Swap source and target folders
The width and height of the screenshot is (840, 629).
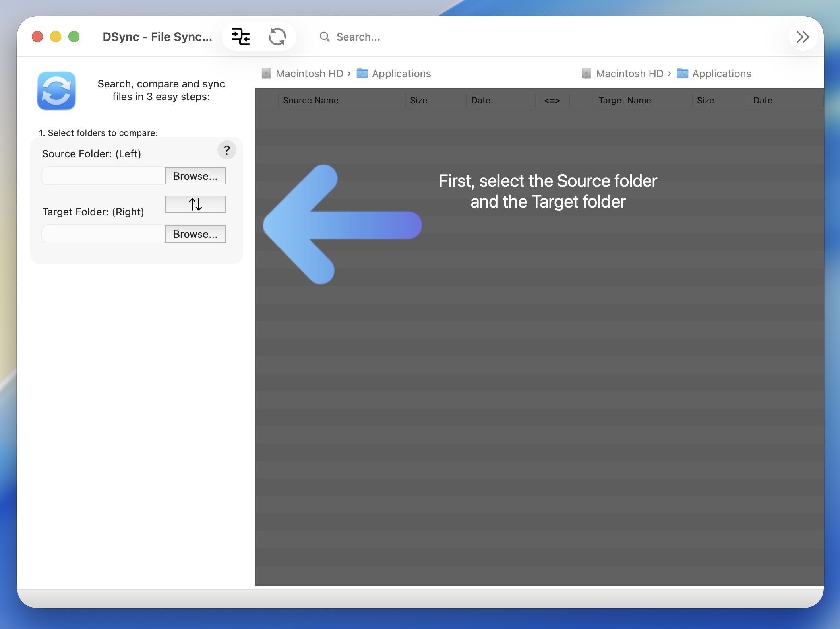[195, 204]
